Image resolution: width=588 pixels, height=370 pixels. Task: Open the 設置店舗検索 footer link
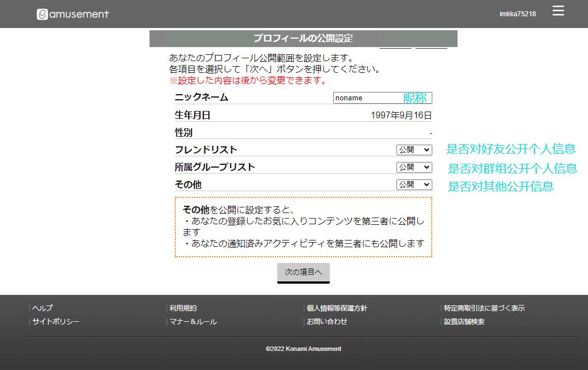click(x=464, y=321)
